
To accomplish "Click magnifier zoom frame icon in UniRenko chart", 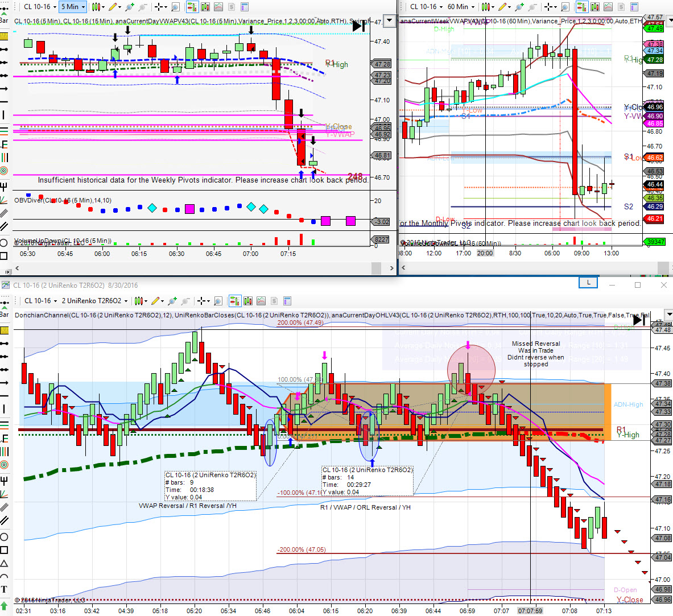I will [218, 301].
